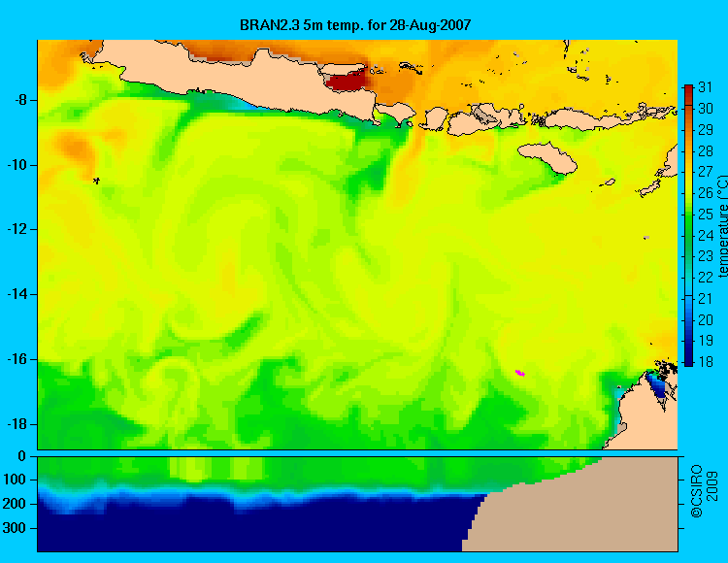Click the latitude label "-18"
728x563 pixels.
(x=17, y=424)
